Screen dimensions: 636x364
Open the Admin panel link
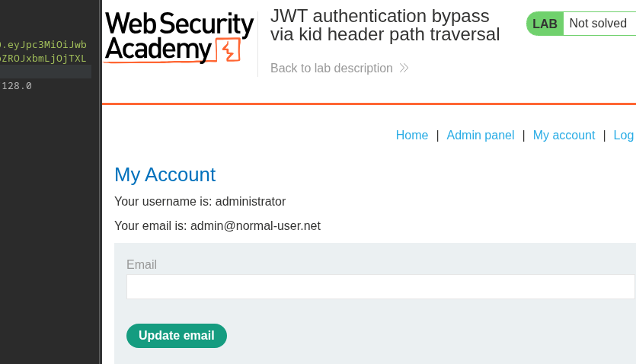(x=481, y=135)
